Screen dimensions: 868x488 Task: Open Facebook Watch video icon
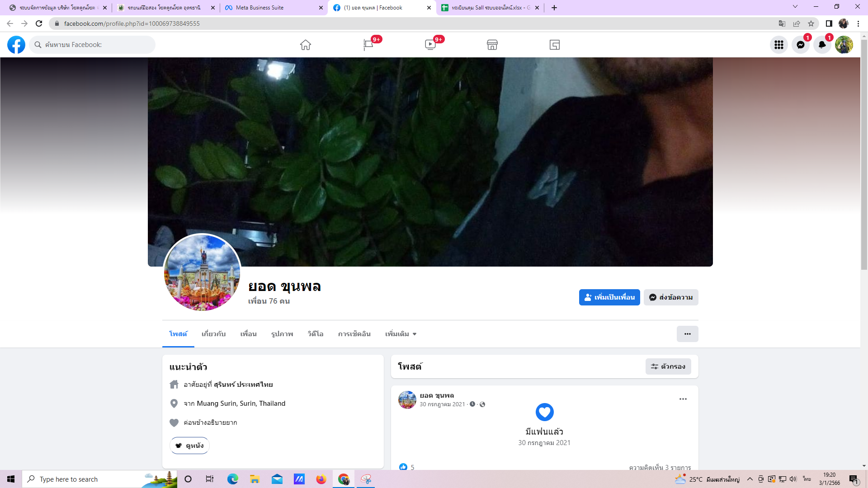[430, 45]
